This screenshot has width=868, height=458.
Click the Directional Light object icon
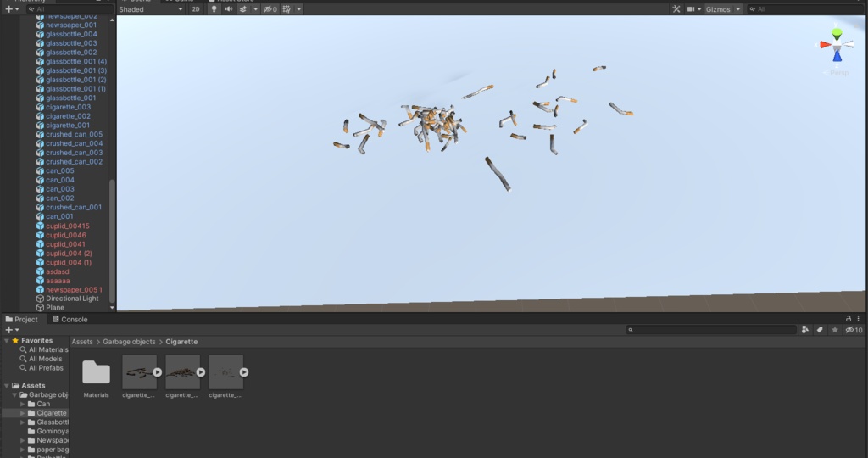tap(40, 299)
